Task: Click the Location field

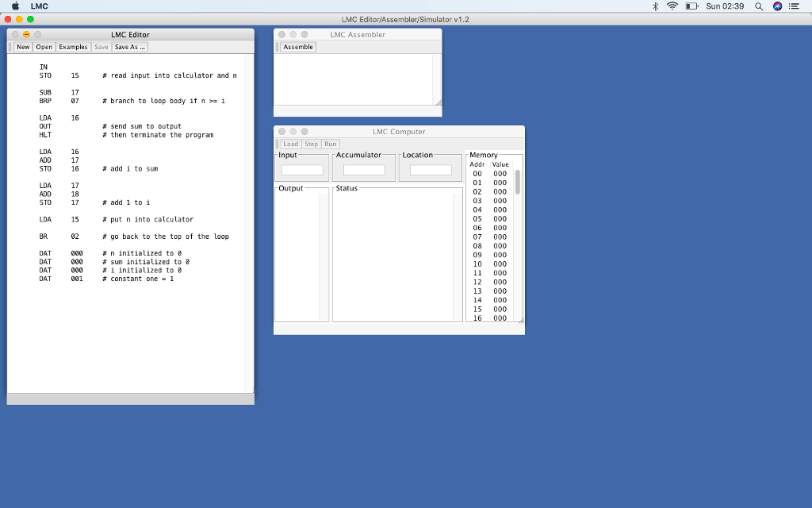Action: (430, 168)
